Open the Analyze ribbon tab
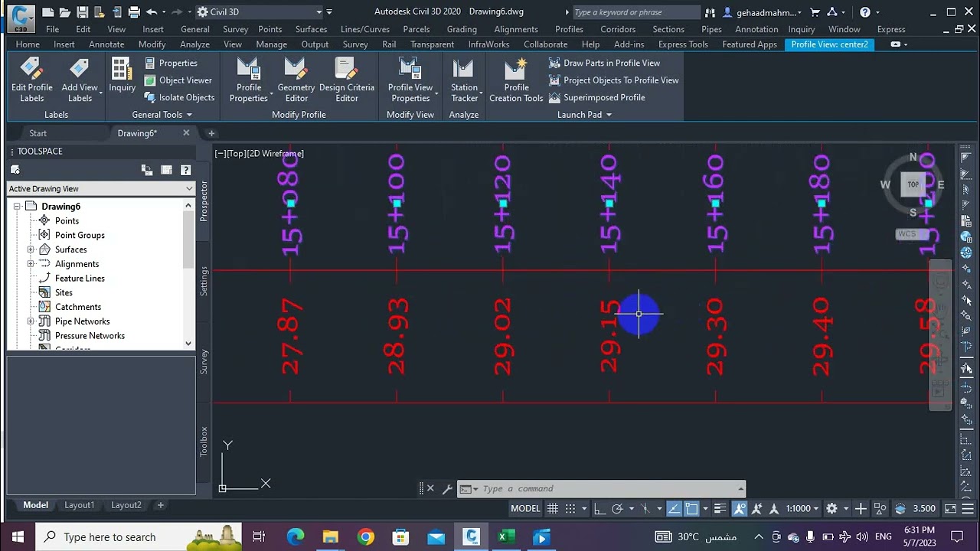This screenshot has height=551, width=980. click(x=194, y=44)
